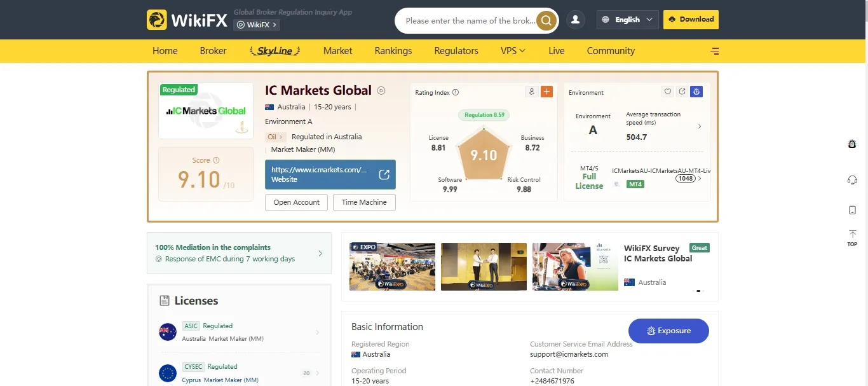Viewport: 868px width, 386px height.
Task: Open the Home menu item
Action: click(165, 51)
